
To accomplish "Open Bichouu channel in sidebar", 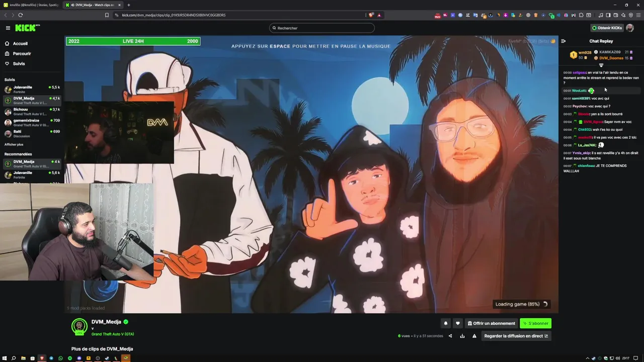I will (32, 111).
